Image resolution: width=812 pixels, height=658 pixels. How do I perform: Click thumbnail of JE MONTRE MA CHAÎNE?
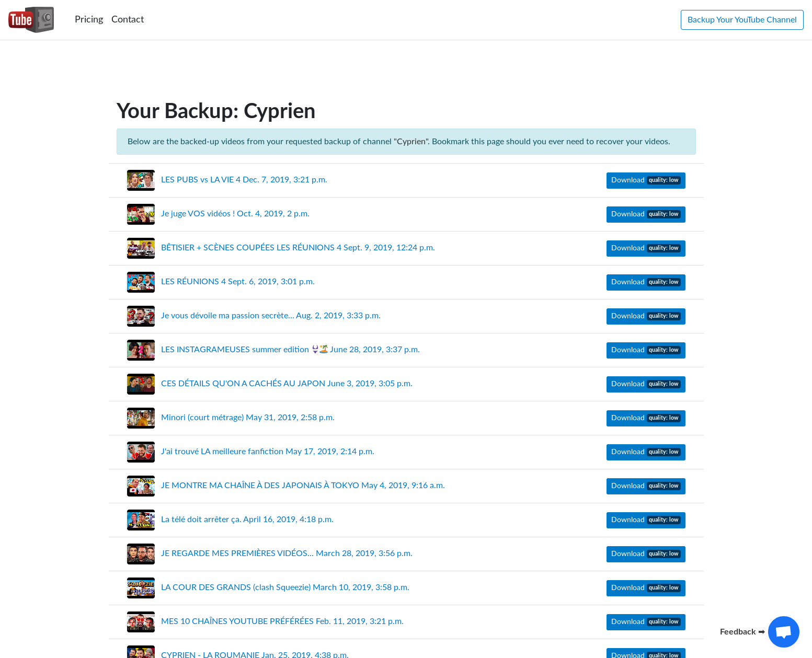click(141, 486)
